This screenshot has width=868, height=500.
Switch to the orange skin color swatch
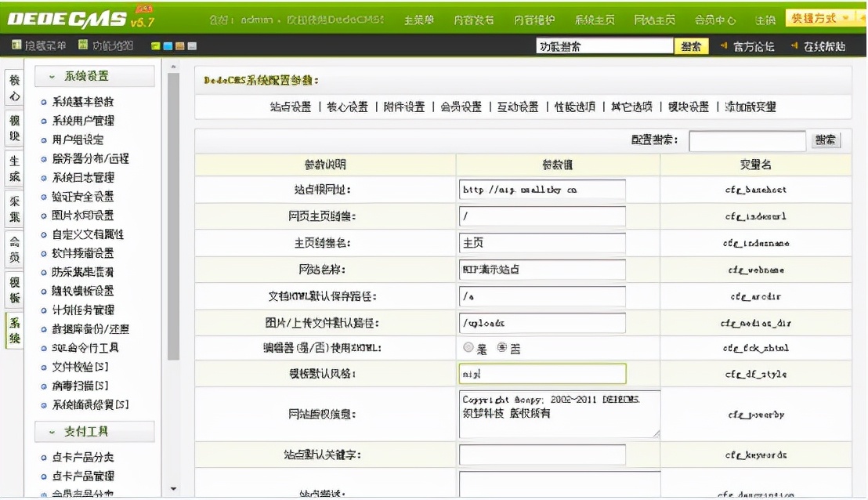coord(180,46)
